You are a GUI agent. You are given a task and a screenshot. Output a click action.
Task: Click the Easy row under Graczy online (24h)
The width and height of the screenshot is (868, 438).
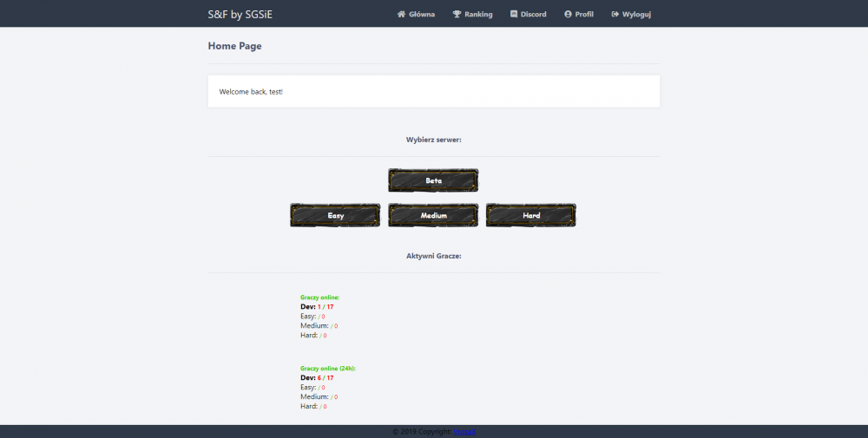pos(312,387)
